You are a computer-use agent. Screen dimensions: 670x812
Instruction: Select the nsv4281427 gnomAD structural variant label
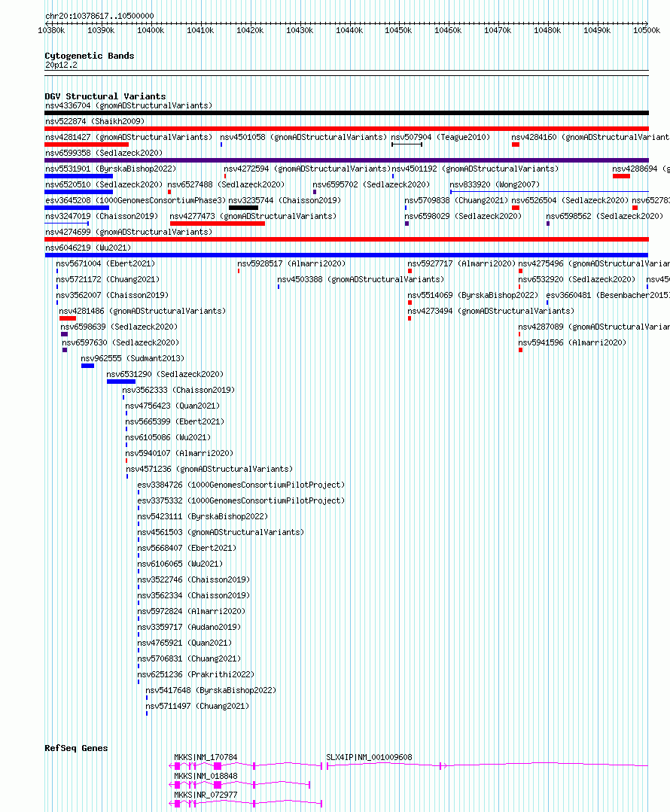129,137
